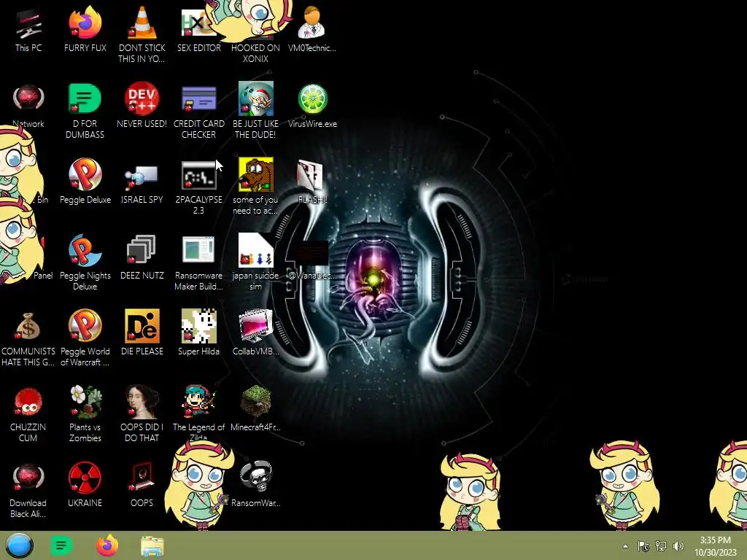Launch Firefox from the taskbar
Screen dimensions: 747x560
(x=107, y=545)
